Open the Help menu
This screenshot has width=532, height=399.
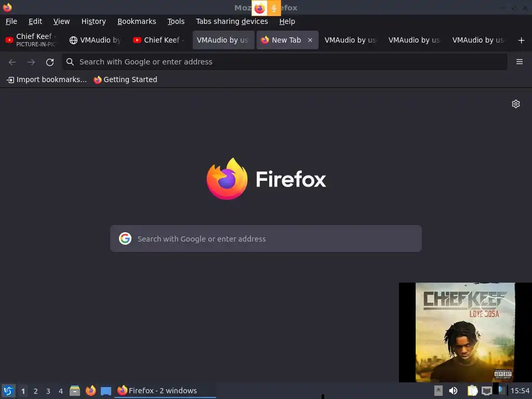287,21
